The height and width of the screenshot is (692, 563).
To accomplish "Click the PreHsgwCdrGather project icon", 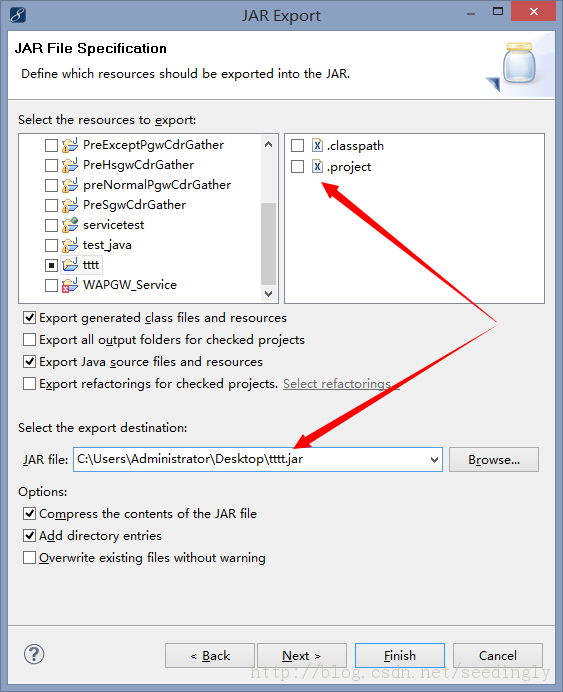I will click(70, 165).
